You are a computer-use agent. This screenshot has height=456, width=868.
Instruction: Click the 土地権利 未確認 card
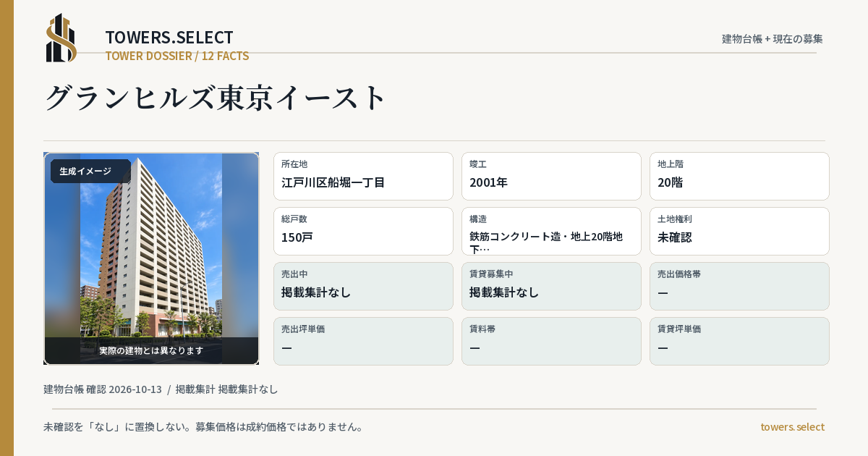(x=739, y=231)
